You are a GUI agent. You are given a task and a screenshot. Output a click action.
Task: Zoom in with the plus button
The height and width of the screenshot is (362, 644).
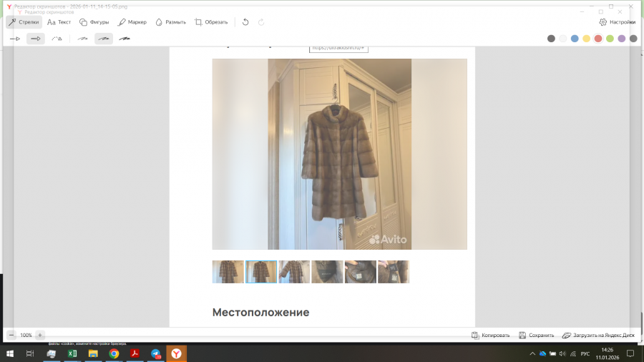tap(40, 335)
